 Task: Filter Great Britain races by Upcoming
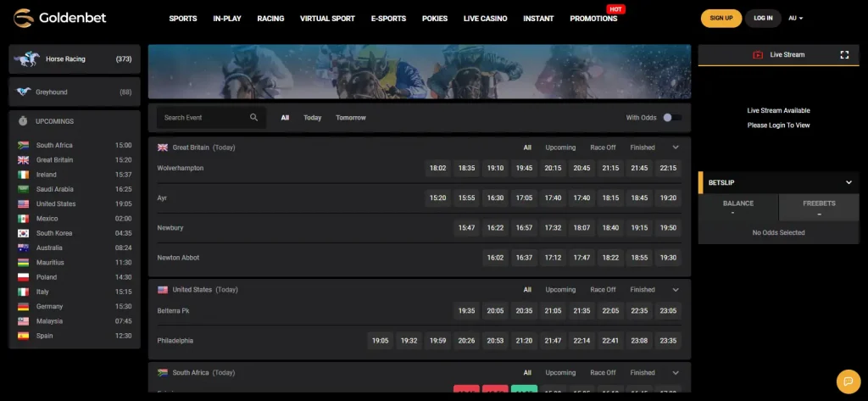tap(560, 148)
